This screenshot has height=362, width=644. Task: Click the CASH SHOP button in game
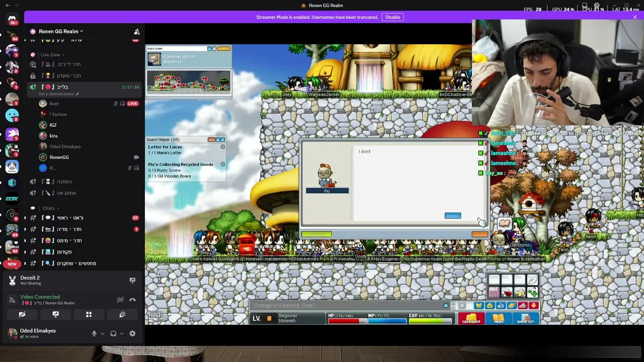[471, 318]
